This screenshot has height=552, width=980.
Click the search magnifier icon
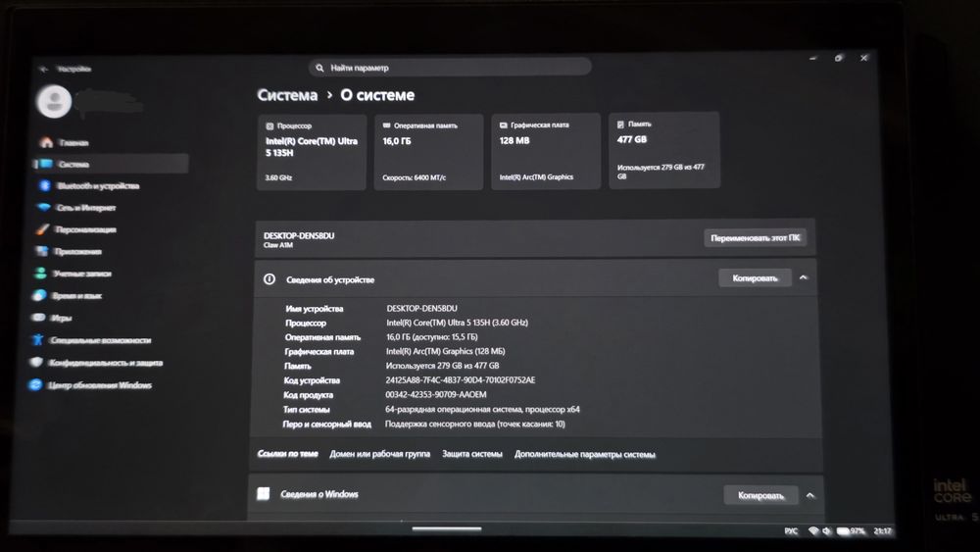coord(319,68)
